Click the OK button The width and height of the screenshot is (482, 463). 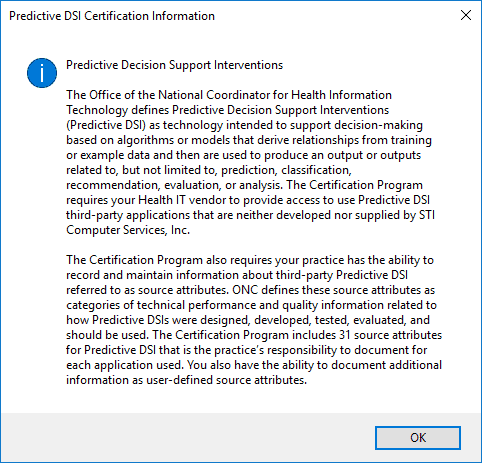click(418, 438)
